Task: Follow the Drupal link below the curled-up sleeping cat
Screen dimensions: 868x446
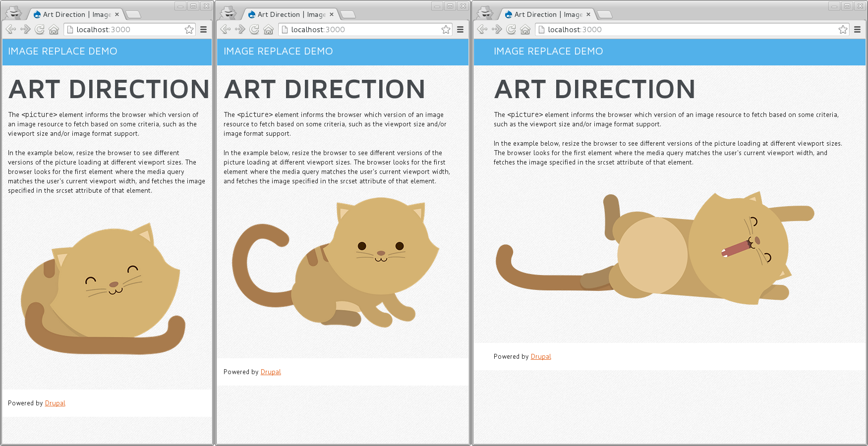Action: pos(55,403)
